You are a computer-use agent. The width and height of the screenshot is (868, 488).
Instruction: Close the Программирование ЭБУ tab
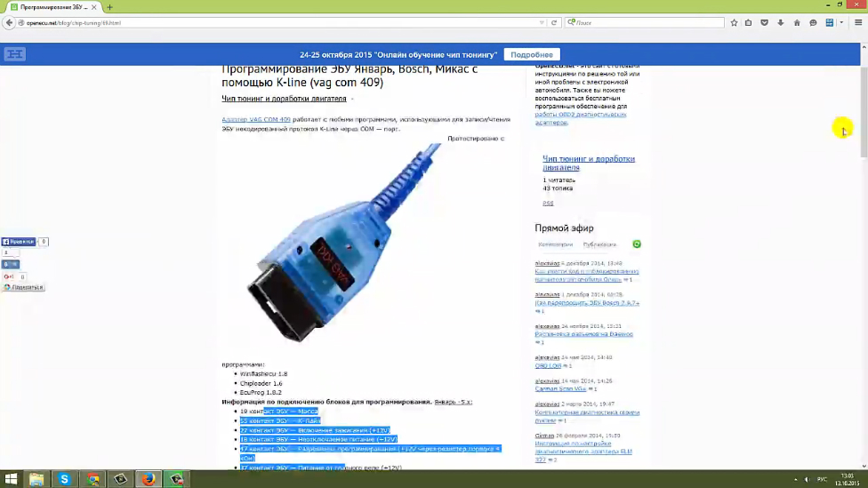94,7
